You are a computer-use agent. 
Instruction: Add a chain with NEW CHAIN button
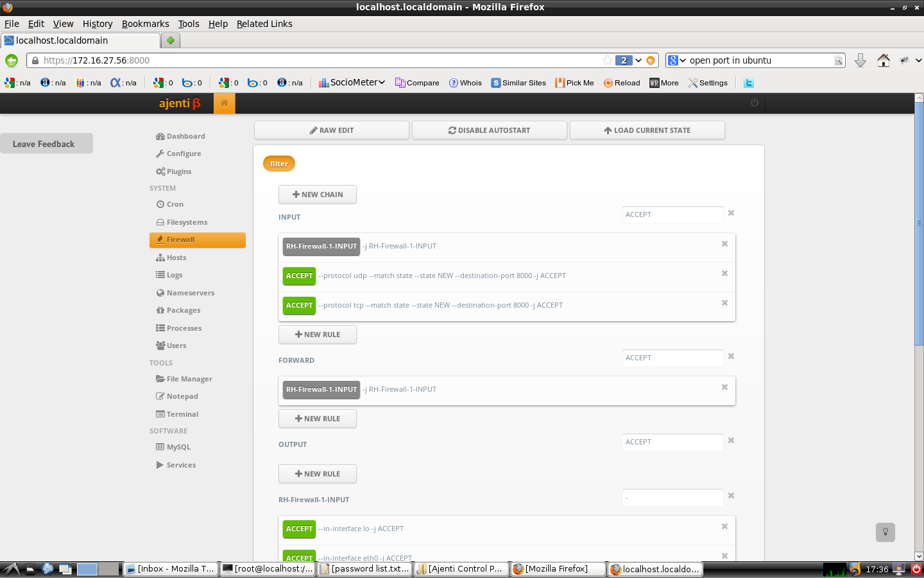click(x=318, y=195)
